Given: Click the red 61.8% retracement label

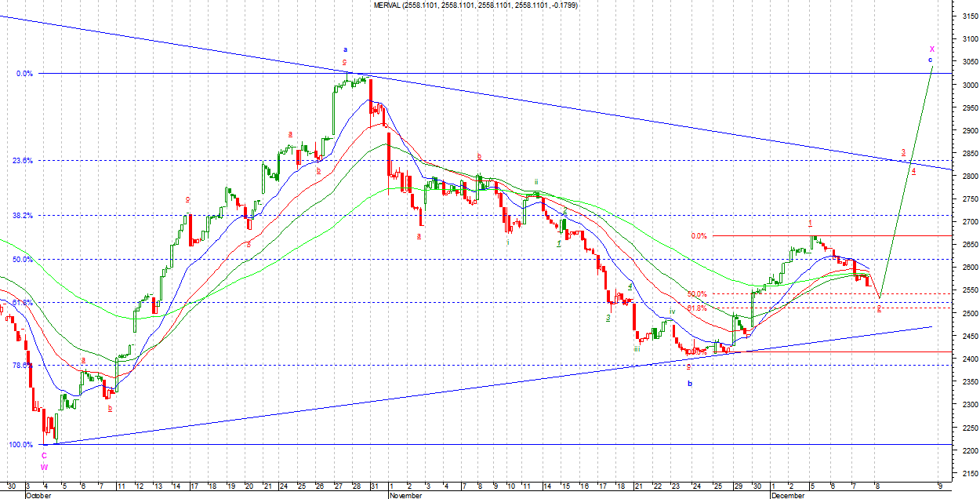Looking at the screenshot, I should point(697,308).
